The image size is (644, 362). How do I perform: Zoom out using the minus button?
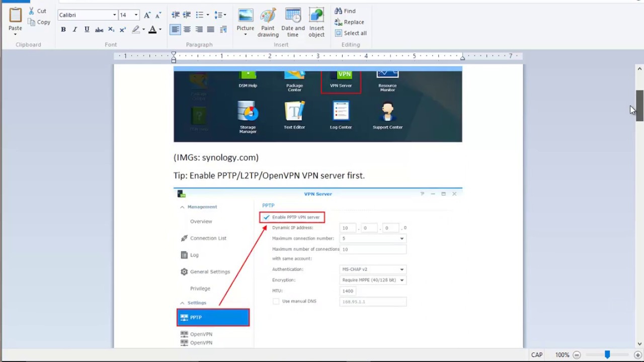[x=577, y=355]
